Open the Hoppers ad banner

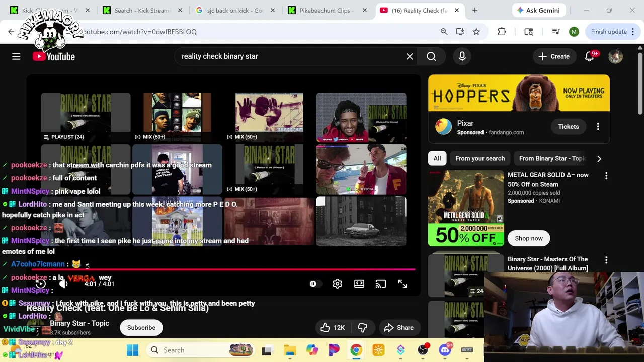[519, 93]
